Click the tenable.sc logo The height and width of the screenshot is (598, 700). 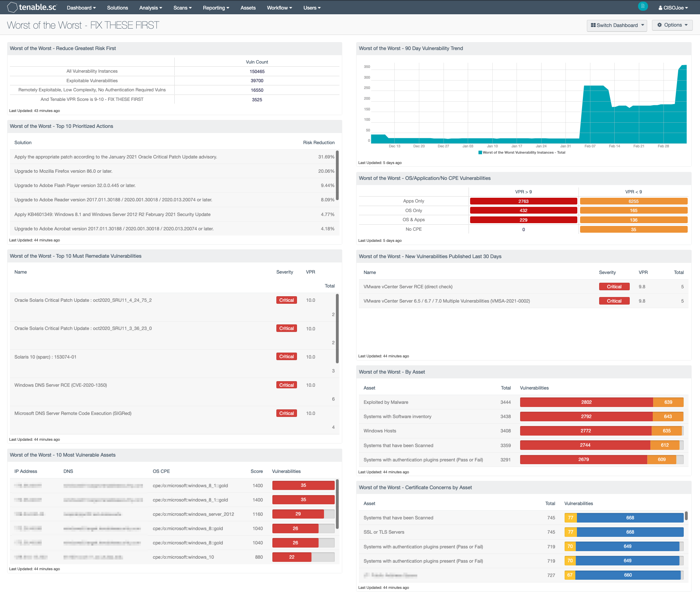point(32,7)
